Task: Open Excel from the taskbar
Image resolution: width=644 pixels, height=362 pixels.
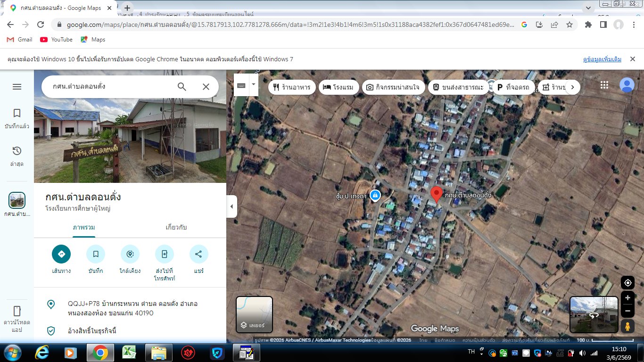Action: click(128, 352)
